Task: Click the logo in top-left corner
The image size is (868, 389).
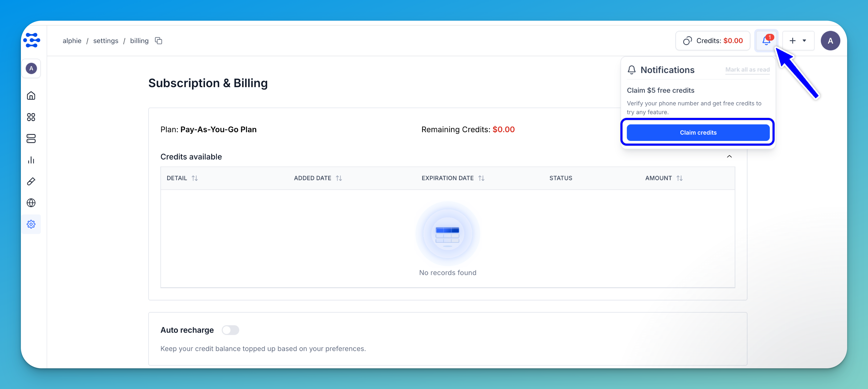Action: click(32, 40)
